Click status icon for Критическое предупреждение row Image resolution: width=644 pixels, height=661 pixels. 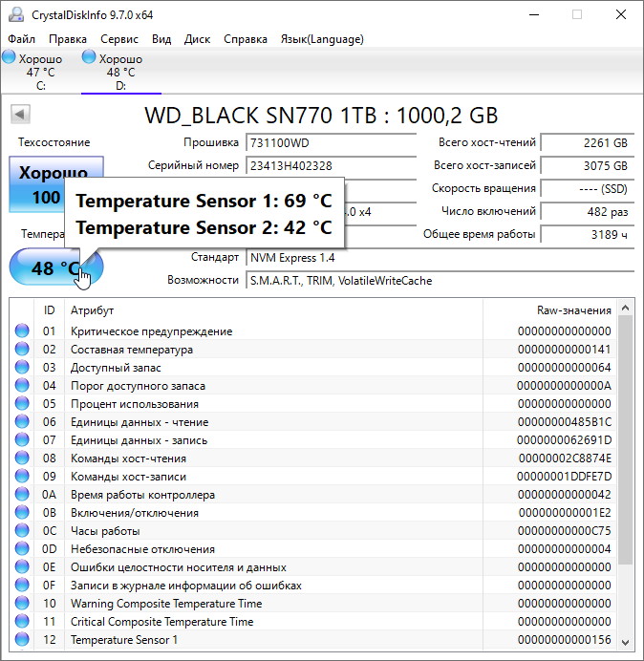click(22, 330)
